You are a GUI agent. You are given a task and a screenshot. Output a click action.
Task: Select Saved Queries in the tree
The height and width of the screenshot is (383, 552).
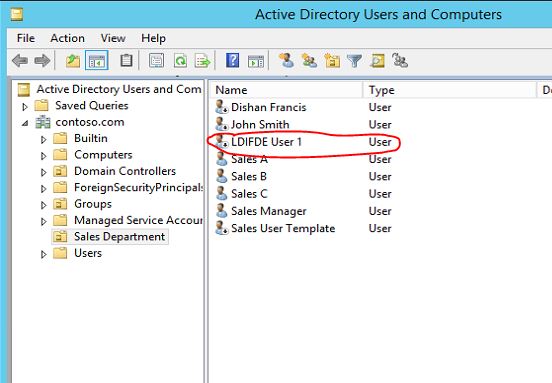point(92,105)
